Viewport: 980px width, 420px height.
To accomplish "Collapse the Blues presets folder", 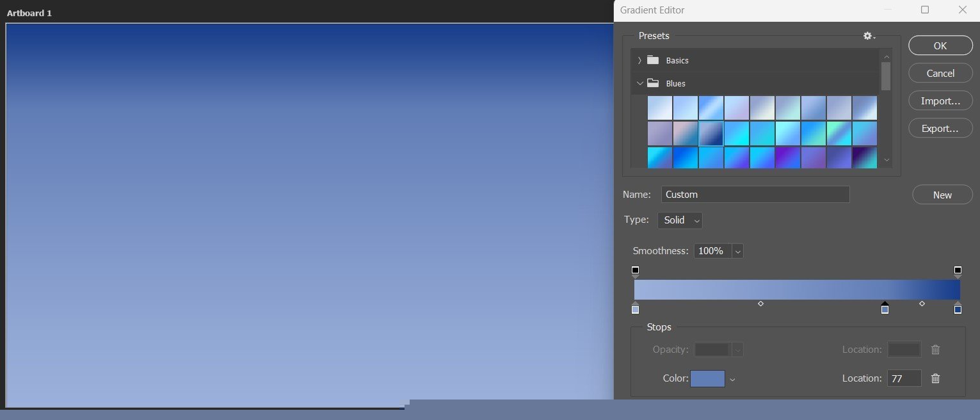I will [639, 83].
